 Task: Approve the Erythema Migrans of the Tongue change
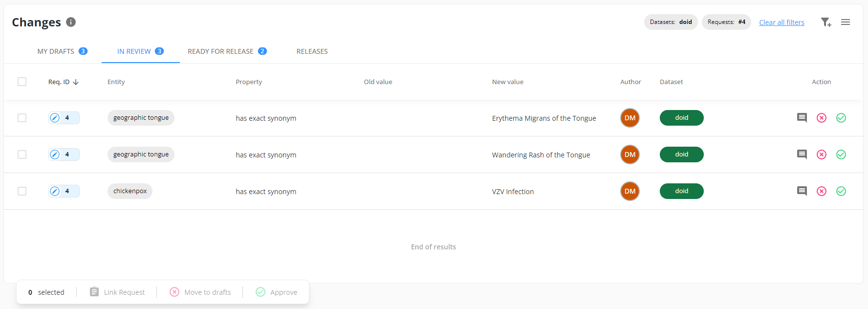click(841, 118)
